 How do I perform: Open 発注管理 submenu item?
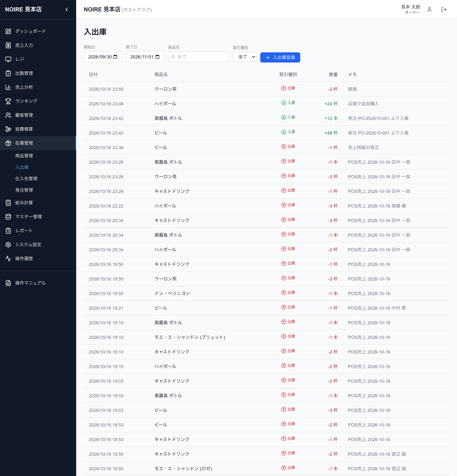pos(24,190)
